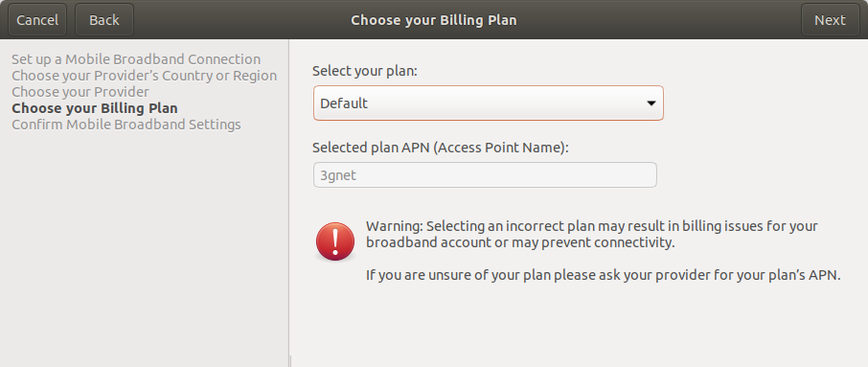Image resolution: width=868 pixels, height=367 pixels.
Task: Click the red warning exclamation icon
Action: point(335,241)
